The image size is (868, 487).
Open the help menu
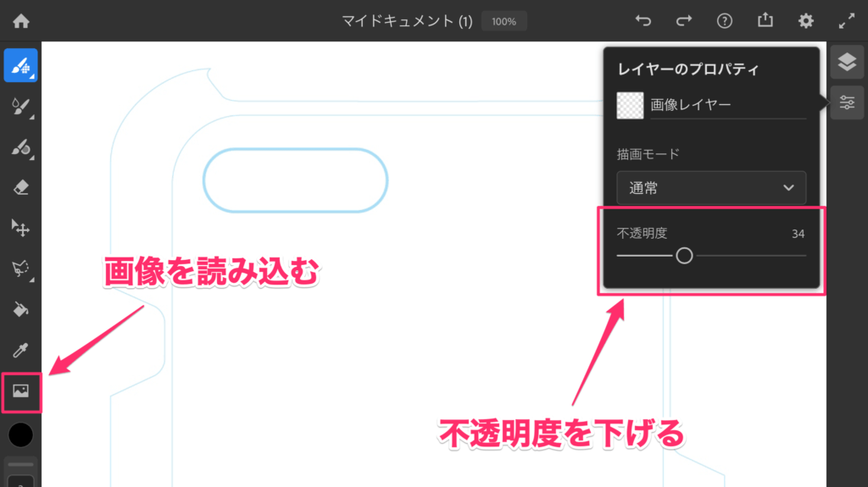point(725,21)
